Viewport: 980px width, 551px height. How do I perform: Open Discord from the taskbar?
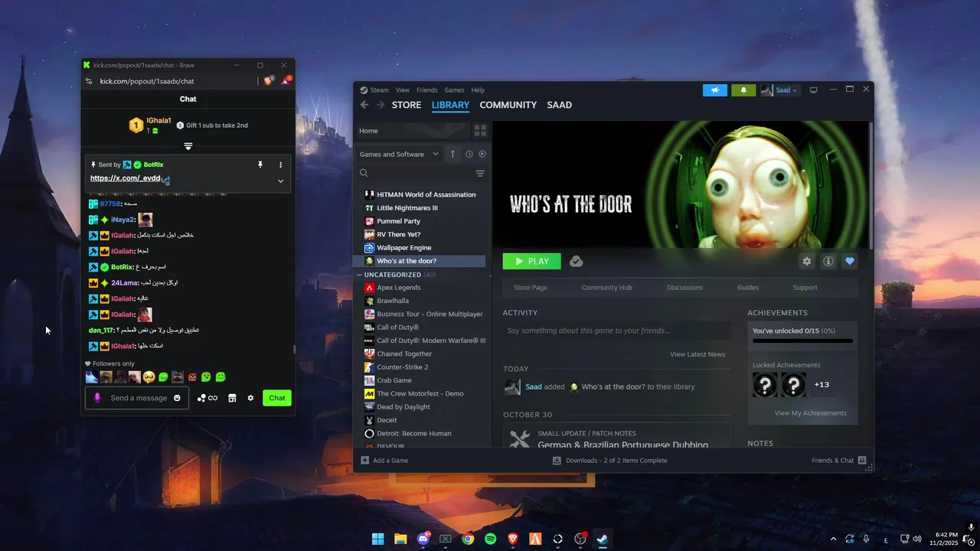coord(423,539)
